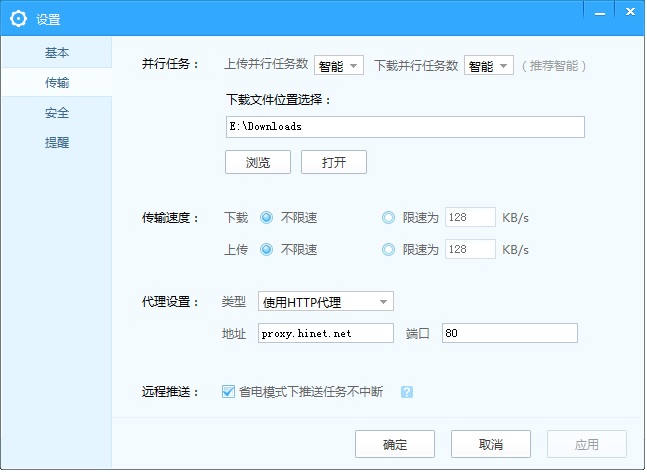
Task: Toggle 省电模式下推送任务不中断 checkbox
Action: point(228,392)
